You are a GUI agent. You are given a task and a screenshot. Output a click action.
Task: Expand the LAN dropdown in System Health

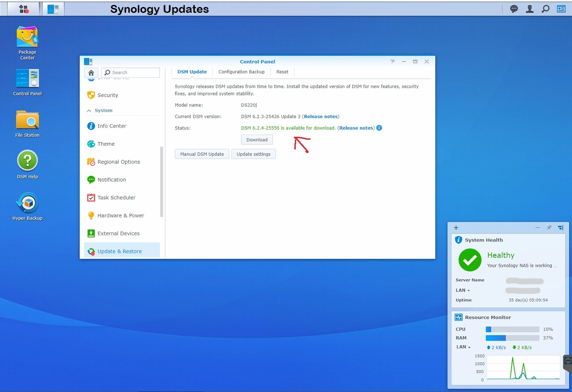pyautogui.click(x=463, y=290)
